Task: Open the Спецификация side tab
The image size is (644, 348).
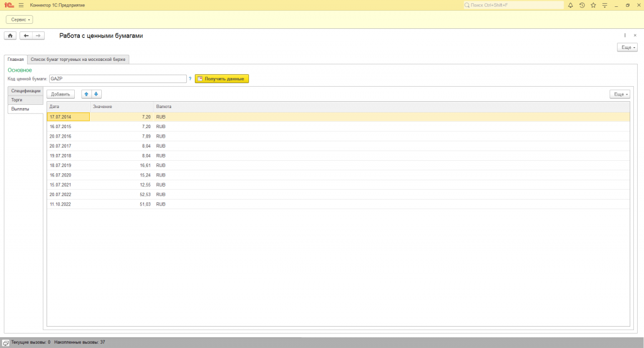Action: (x=25, y=90)
